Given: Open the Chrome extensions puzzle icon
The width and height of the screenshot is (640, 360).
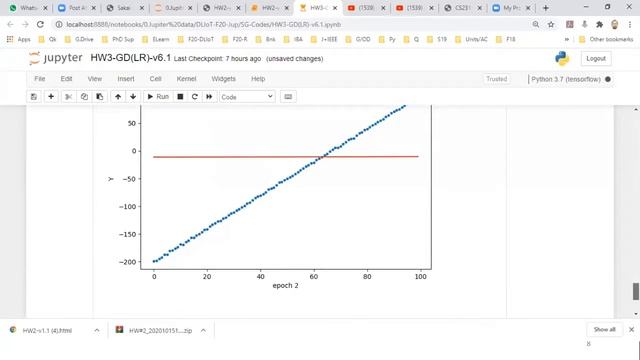Looking at the screenshot, I should coord(599,24).
